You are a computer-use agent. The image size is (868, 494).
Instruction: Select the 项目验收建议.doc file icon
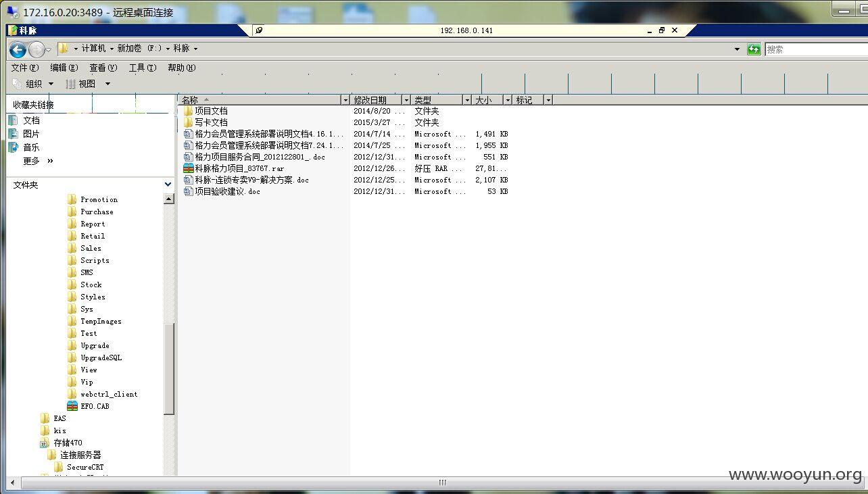pyautogui.click(x=189, y=191)
